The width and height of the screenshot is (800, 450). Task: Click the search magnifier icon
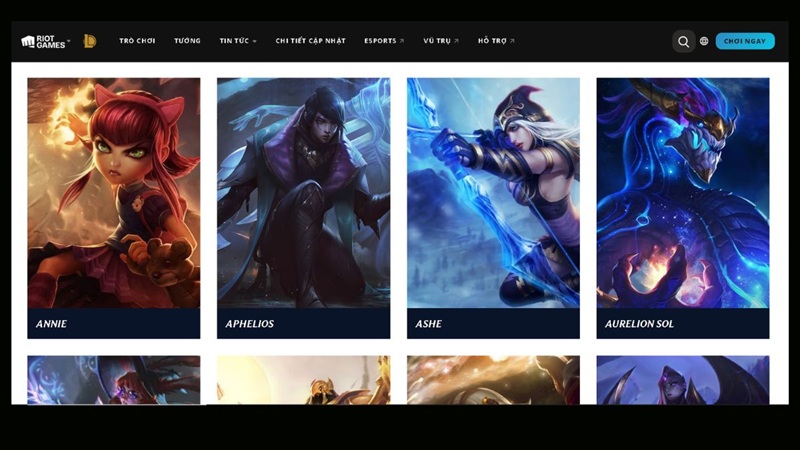(684, 41)
